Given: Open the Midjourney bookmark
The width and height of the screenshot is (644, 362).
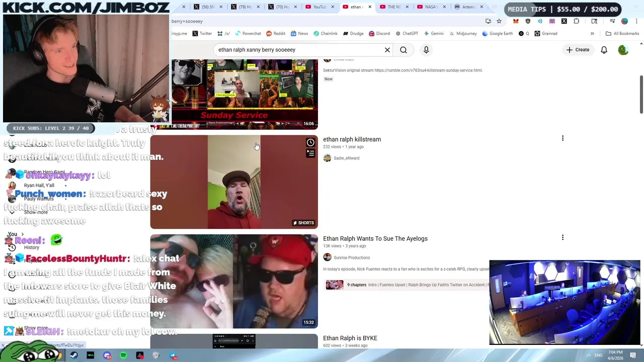Looking at the screenshot, I should pyautogui.click(x=462, y=34).
